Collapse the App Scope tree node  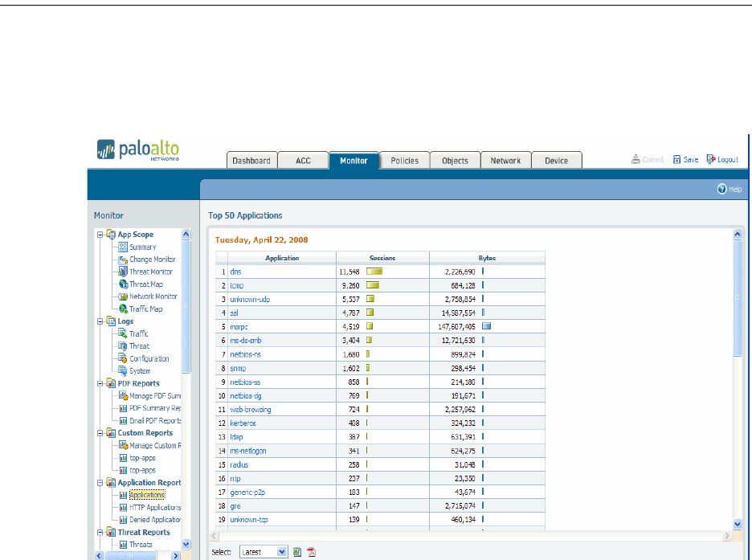(100, 235)
